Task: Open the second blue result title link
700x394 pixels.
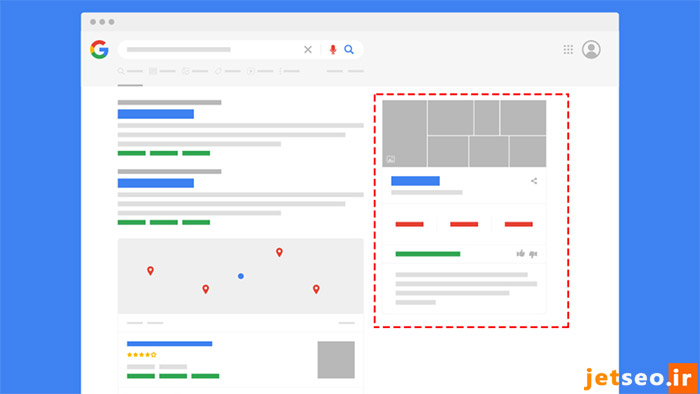Action: point(156,183)
